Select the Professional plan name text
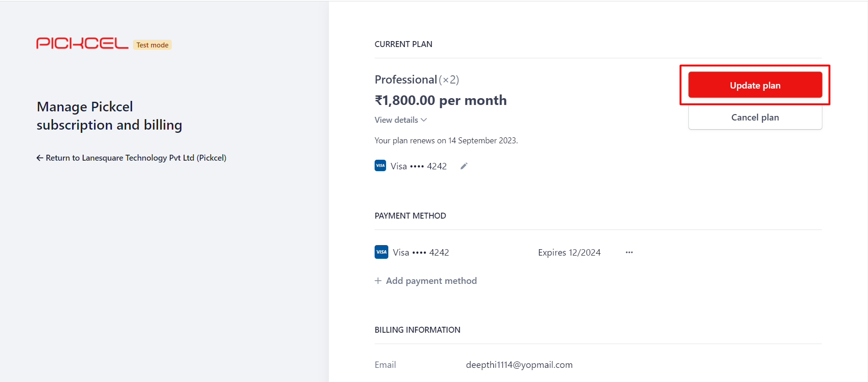The image size is (868, 382). [x=406, y=79]
